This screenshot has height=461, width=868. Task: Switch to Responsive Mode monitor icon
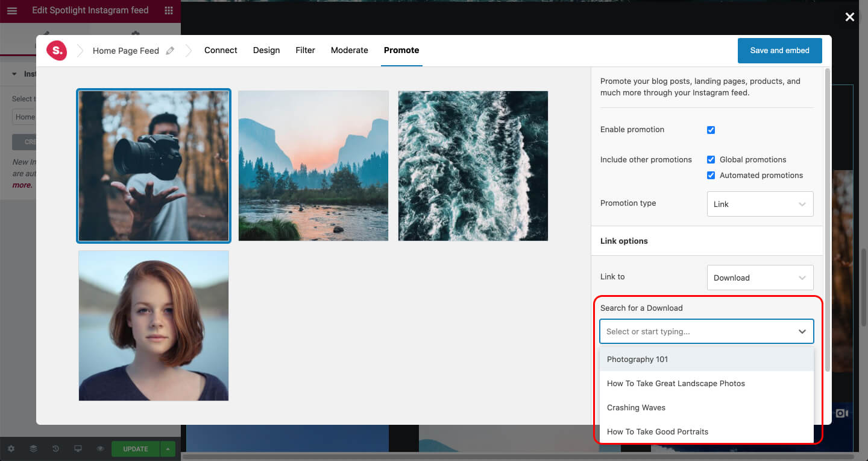[x=78, y=449]
